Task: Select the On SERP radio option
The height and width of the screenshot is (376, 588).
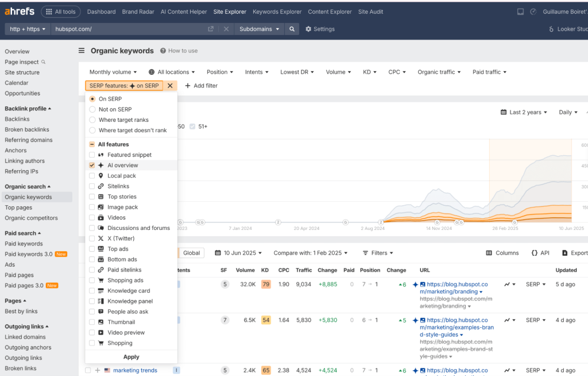Action: [x=92, y=99]
